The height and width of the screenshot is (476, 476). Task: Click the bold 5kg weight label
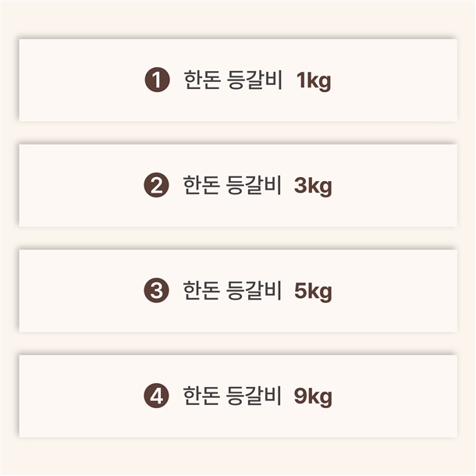pyautogui.click(x=314, y=292)
